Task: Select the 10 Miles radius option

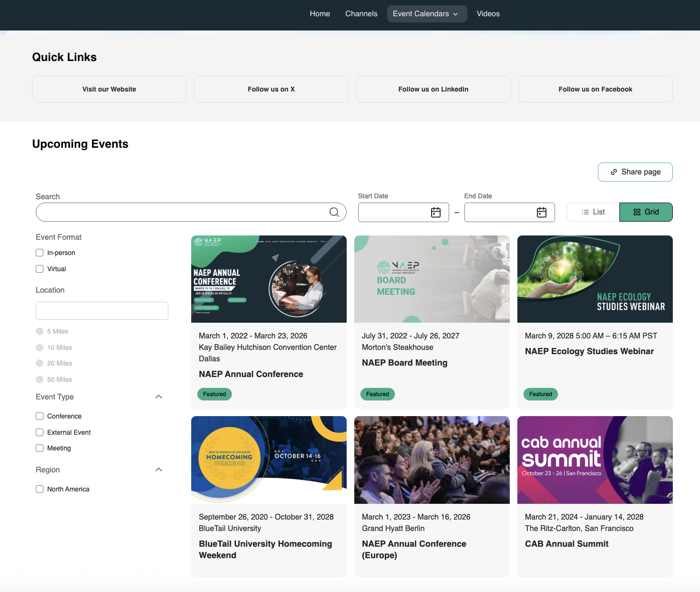Action: pyautogui.click(x=40, y=347)
